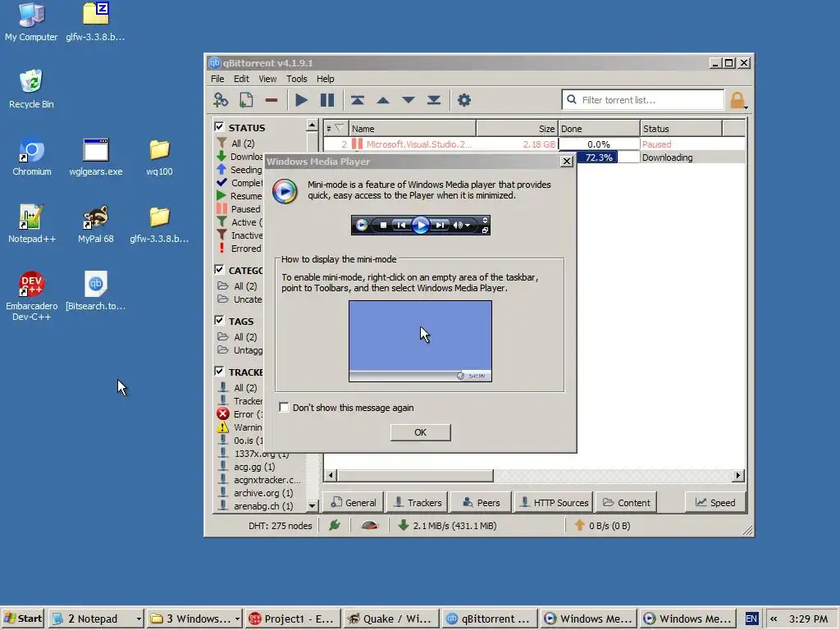Switch to the Trackers tab
840x630 pixels.
click(418, 503)
